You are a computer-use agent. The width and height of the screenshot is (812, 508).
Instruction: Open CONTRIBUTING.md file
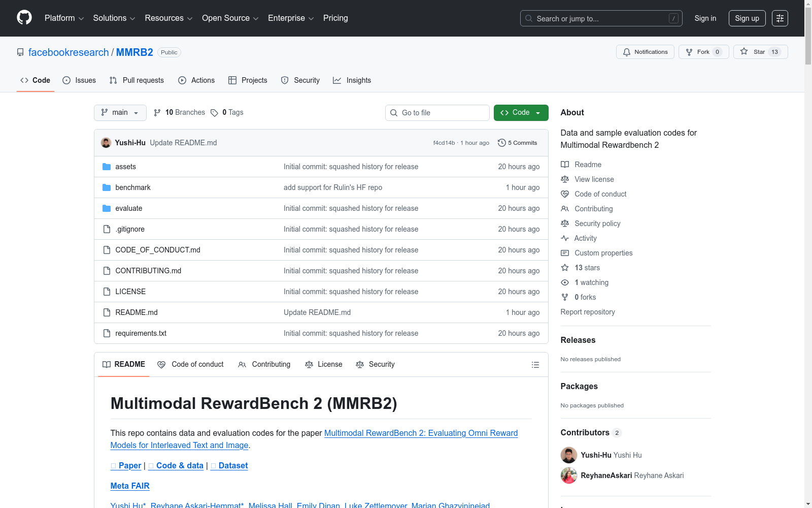point(148,271)
